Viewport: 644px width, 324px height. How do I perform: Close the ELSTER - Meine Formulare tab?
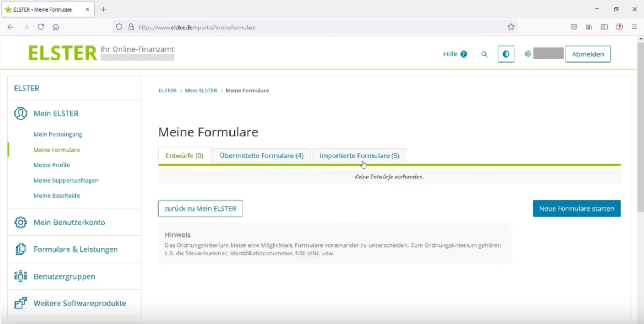pyautogui.click(x=88, y=9)
